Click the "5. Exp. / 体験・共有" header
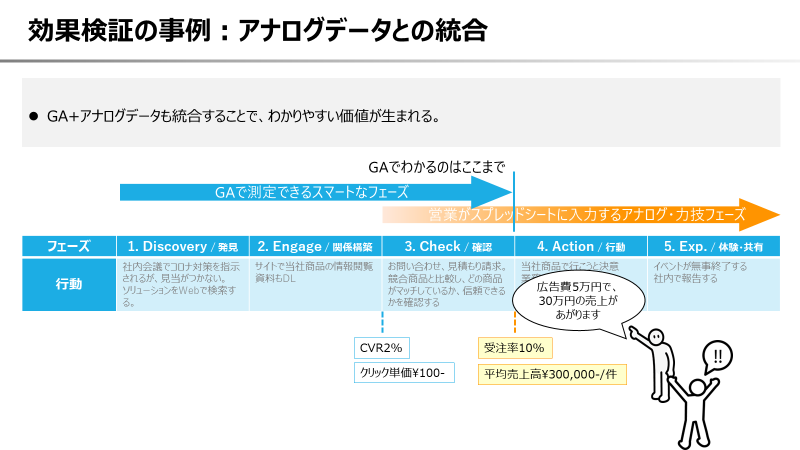The width and height of the screenshot is (800, 450). point(713,246)
